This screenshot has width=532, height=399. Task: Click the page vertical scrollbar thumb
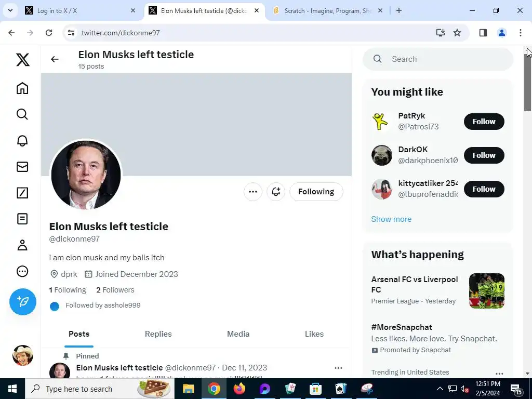(528, 82)
